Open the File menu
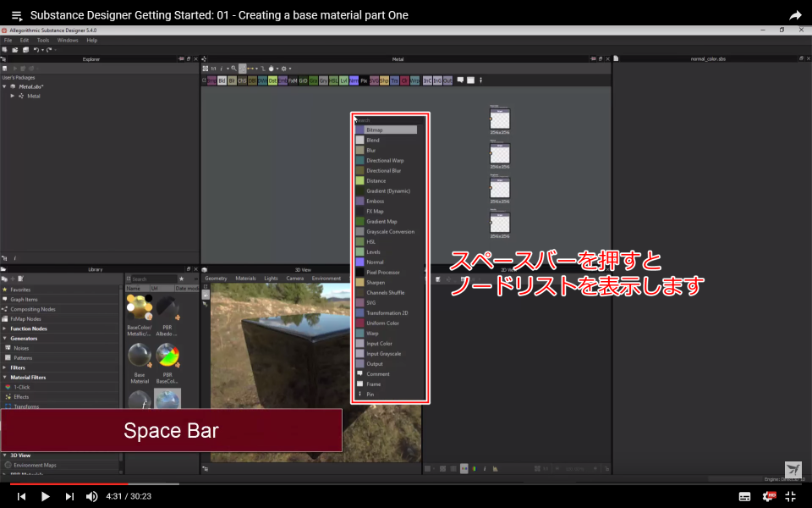 [x=8, y=40]
